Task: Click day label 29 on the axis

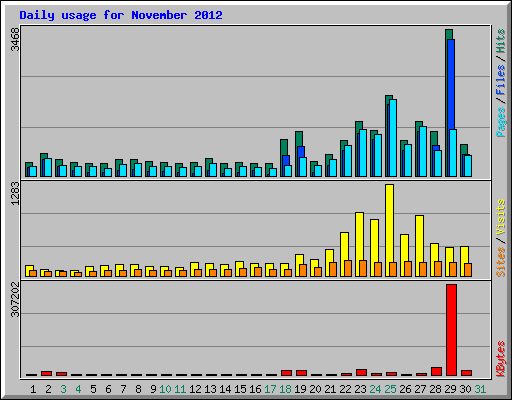Action: [450, 389]
